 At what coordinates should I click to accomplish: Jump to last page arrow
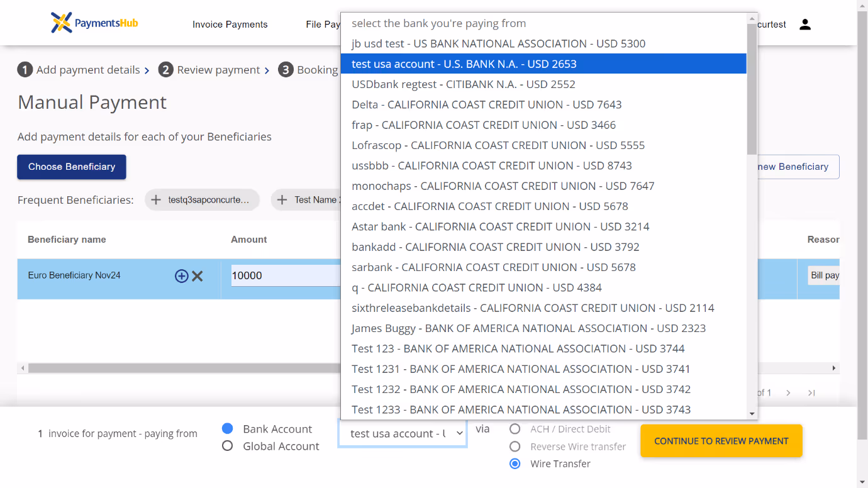(x=811, y=393)
